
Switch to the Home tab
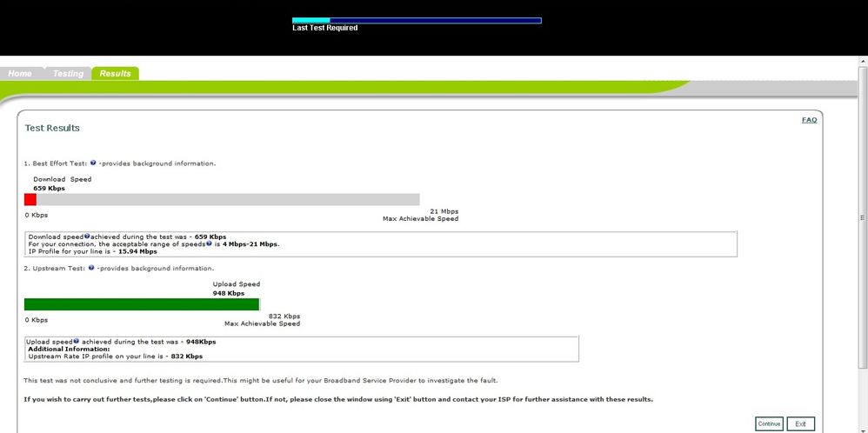coord(20,73)
